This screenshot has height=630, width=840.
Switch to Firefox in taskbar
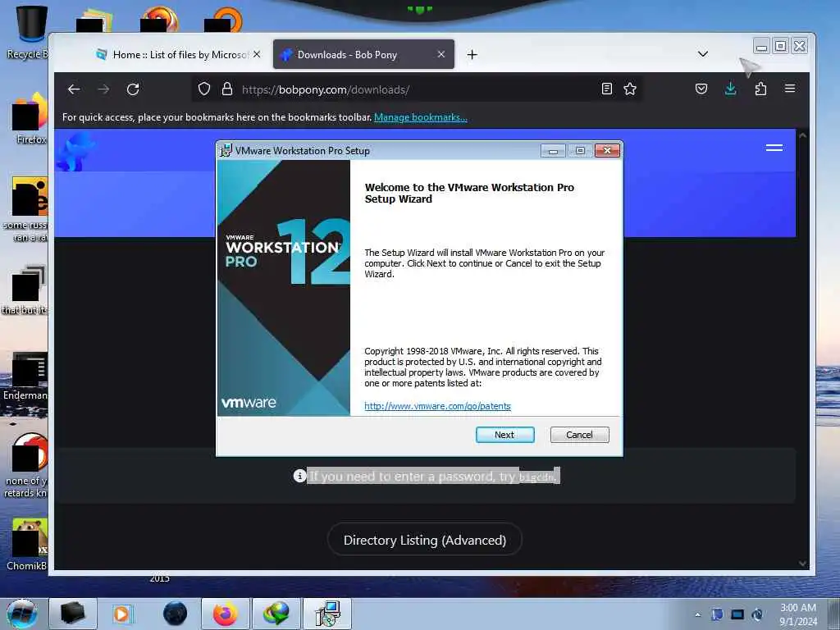point(226,614)
